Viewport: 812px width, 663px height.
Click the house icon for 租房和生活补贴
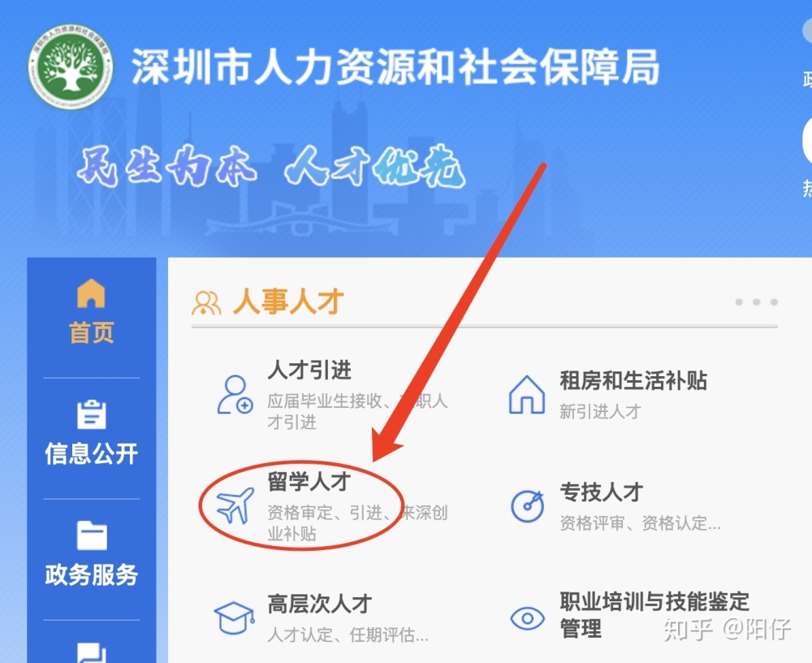527,395
